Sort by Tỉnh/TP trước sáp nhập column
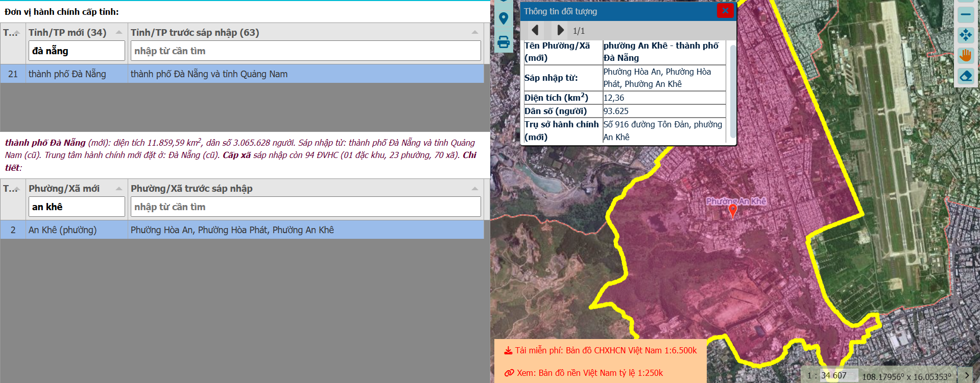 (x=474, y=32)
